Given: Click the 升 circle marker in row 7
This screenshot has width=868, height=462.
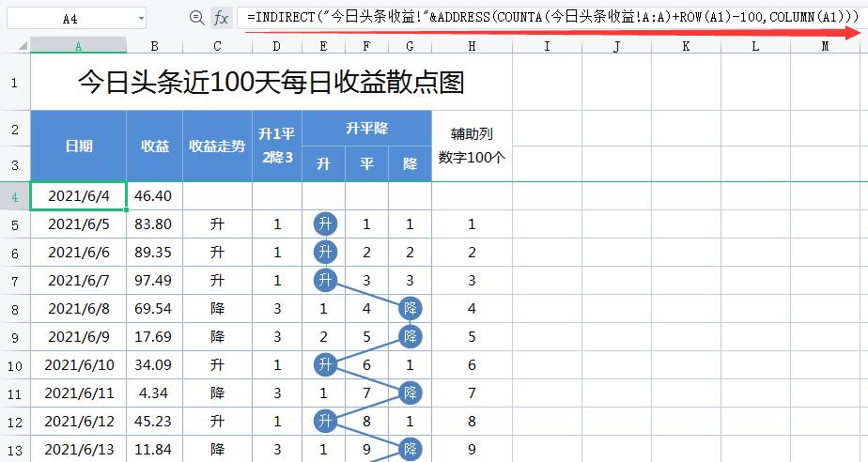Looking at the screenshot, I should 325,280.
